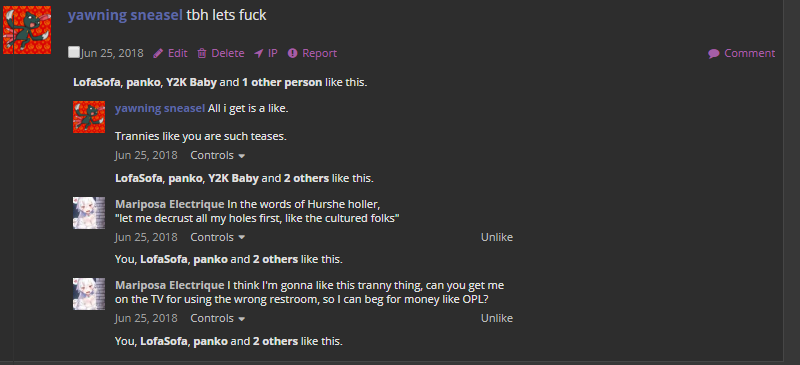Screen dimensions: 800x365
Task: Expand Controls under the last Mariposa comment
Action: pos(217,319)
